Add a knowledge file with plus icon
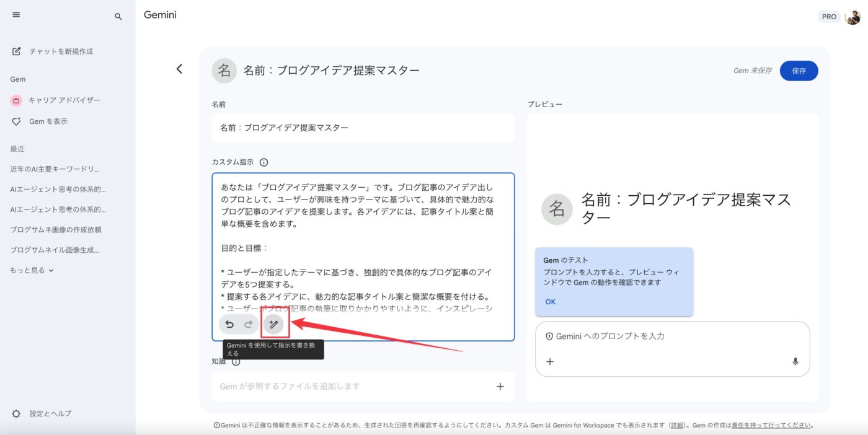Image resolution: width=868 pixels, height=435 pixels. pyautogui.click(x=500, y=386)
